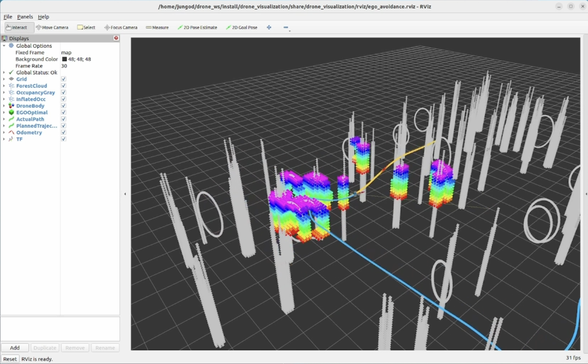
Task: Click the blue plus add-tool icon
Action: tap(269, 27)
